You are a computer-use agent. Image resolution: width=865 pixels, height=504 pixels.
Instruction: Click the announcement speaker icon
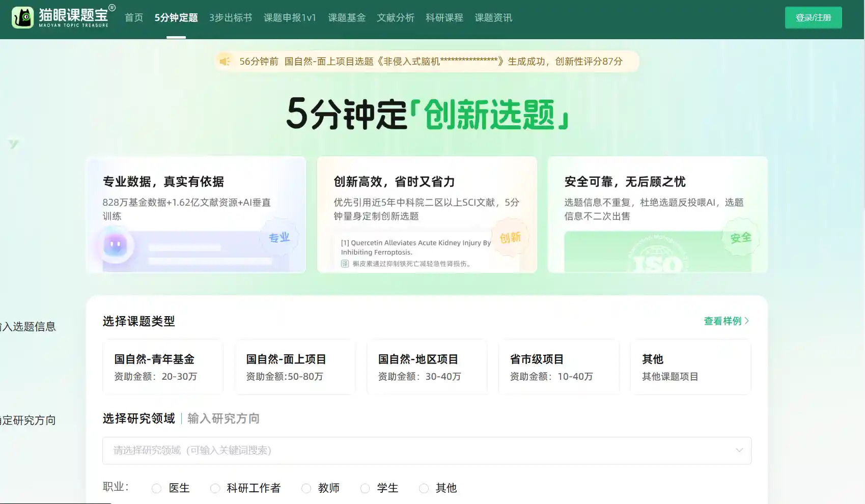point(225,62)
